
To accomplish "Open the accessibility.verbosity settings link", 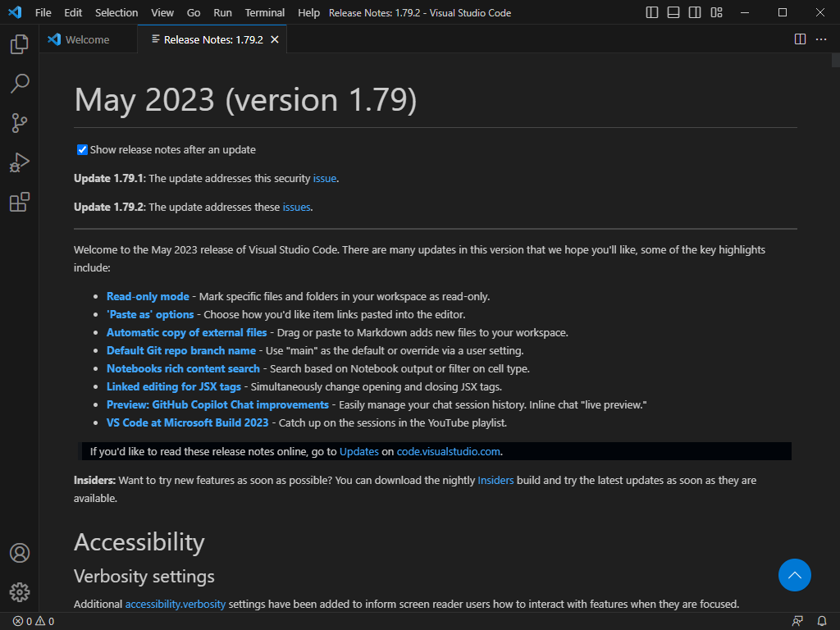I will pos(176,605).
